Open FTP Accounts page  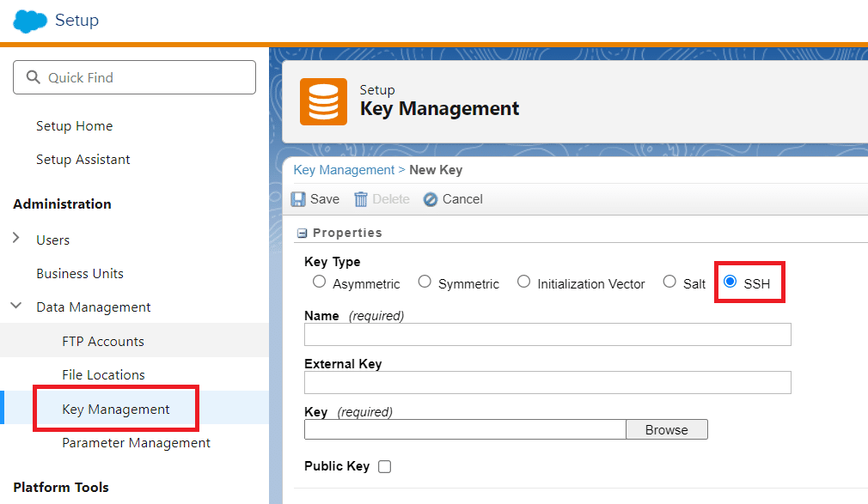tap(103, 342)
